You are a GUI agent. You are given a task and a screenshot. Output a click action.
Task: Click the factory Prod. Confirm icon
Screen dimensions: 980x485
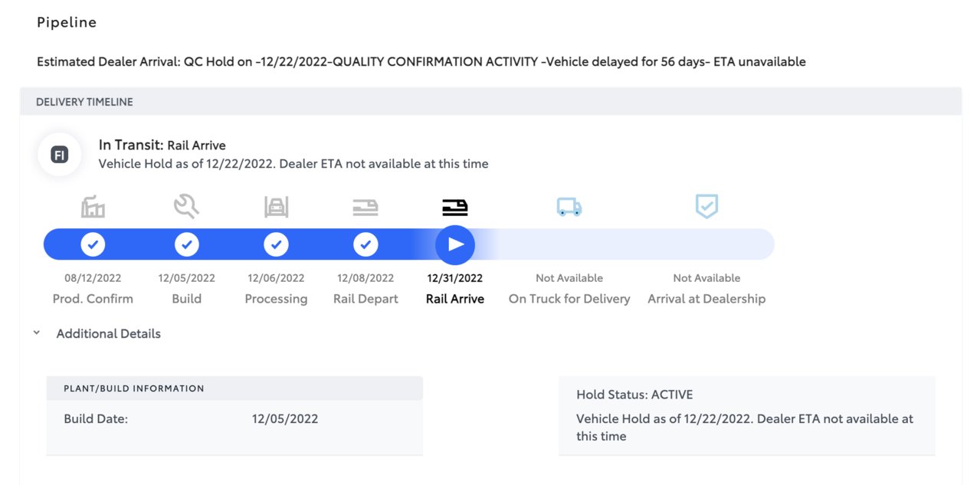93,207
